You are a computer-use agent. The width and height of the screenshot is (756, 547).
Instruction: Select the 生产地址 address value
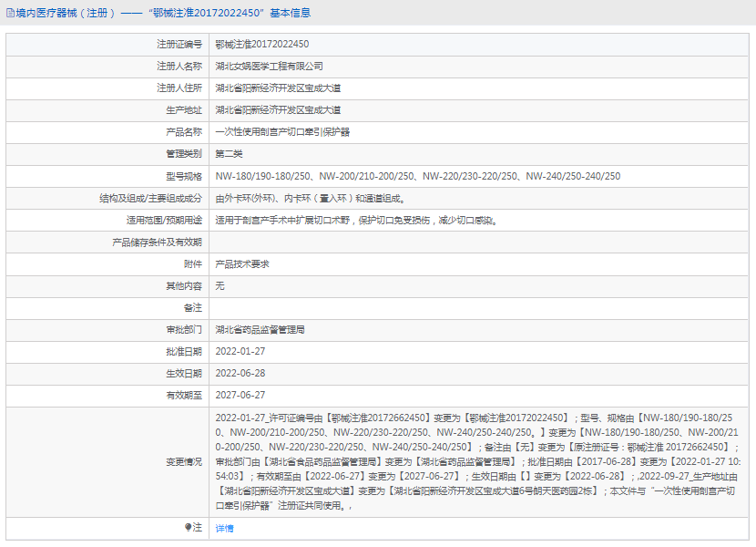point(278,110)
